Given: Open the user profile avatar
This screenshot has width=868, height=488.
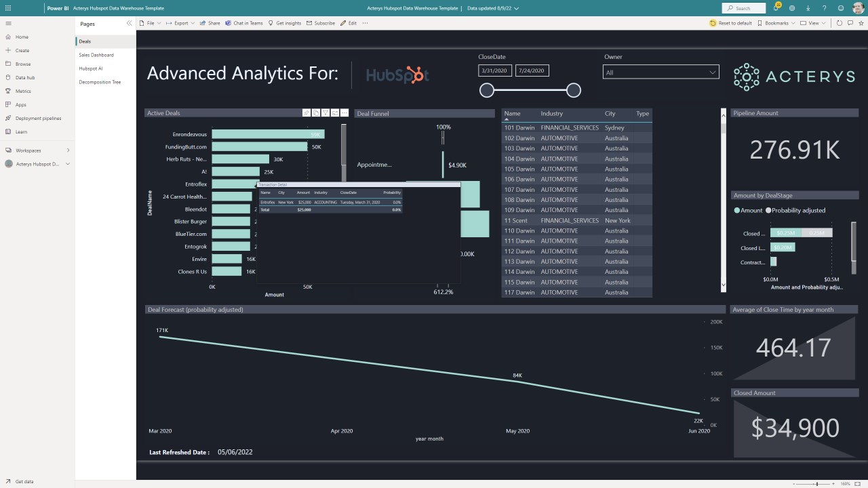Looking at the screenshot, I should [858, 8].
